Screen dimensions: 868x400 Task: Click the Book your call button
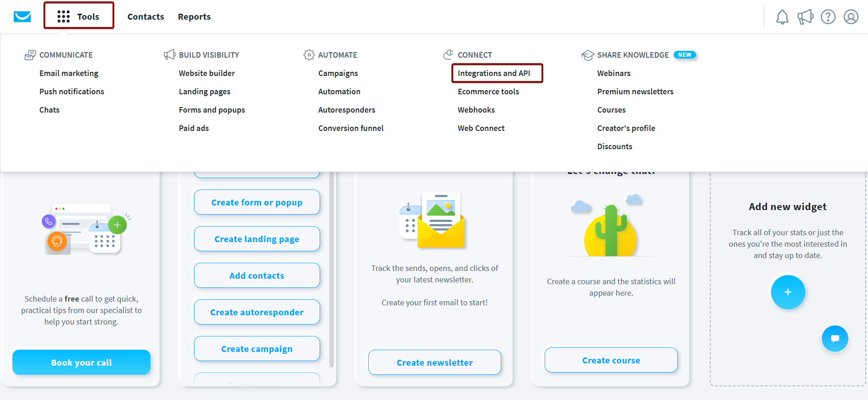click(x=81, y=362)
